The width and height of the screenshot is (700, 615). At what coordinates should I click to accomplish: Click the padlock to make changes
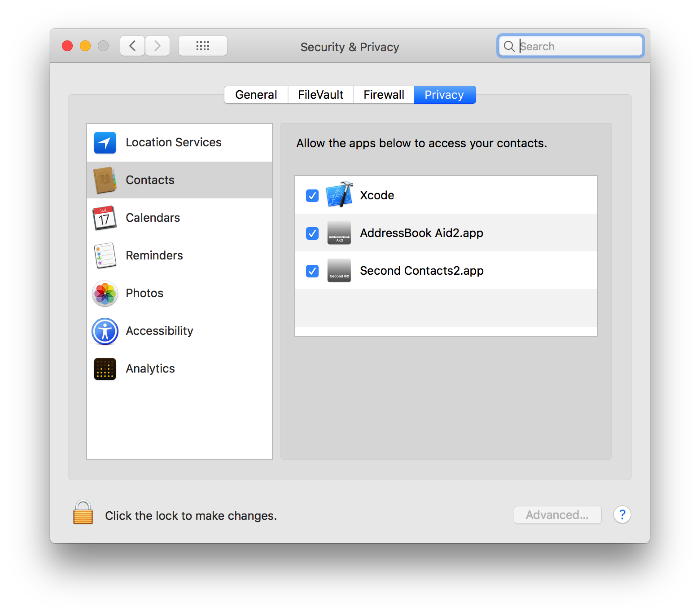[x=83, y=512]
